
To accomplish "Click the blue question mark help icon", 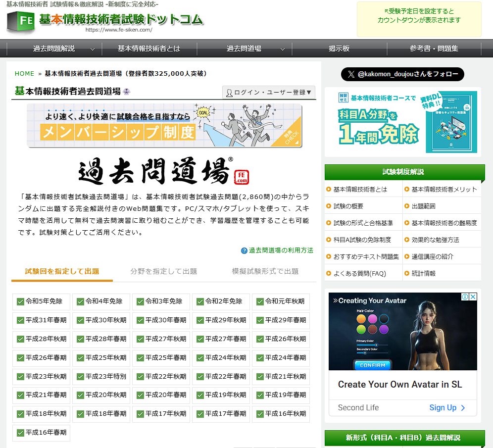I will click(244, 250).
